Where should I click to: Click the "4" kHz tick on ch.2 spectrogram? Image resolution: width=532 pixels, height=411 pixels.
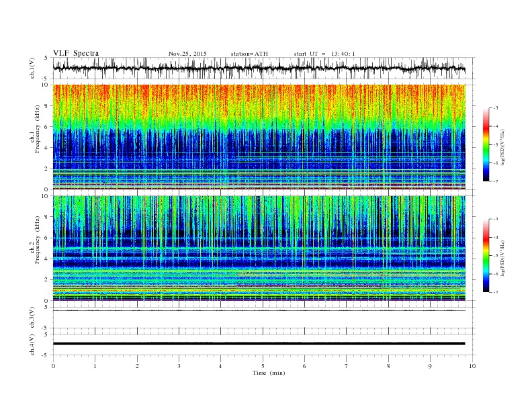[46, 259]
